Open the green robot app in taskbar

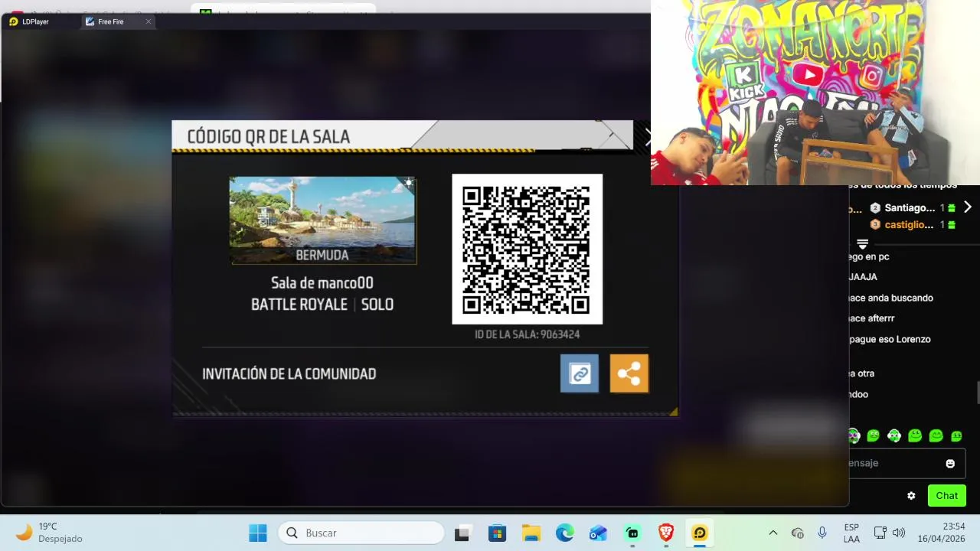coord(632,533)
